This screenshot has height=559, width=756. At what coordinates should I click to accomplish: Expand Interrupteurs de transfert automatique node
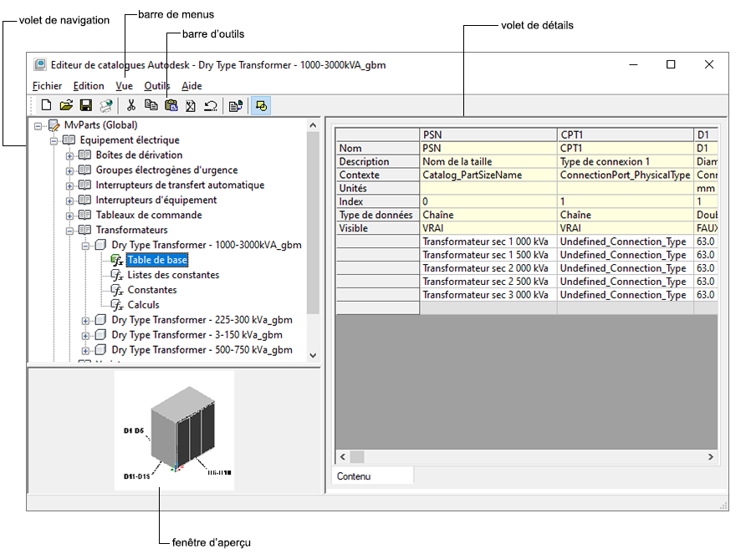point(69,186)
